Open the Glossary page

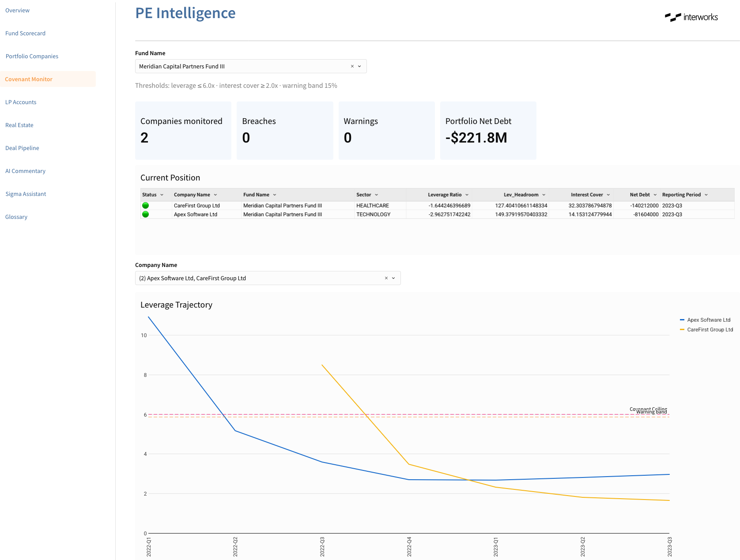(x=16, y=217)
